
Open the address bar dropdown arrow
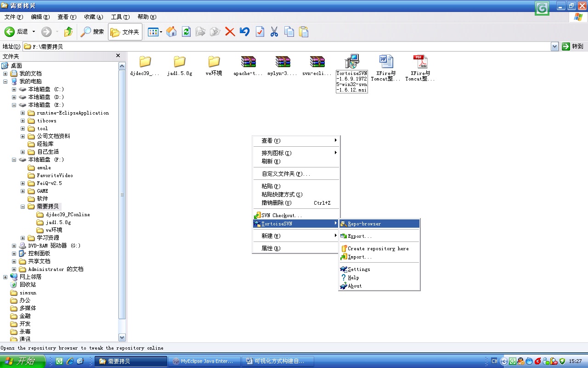click(x=554, y=46)
